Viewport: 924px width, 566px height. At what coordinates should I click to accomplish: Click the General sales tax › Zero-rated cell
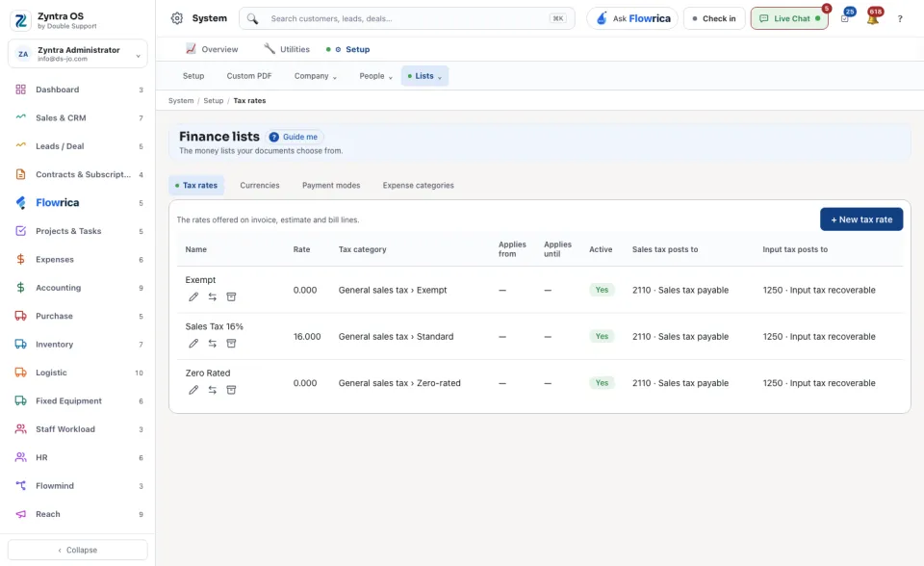point(399,383)
